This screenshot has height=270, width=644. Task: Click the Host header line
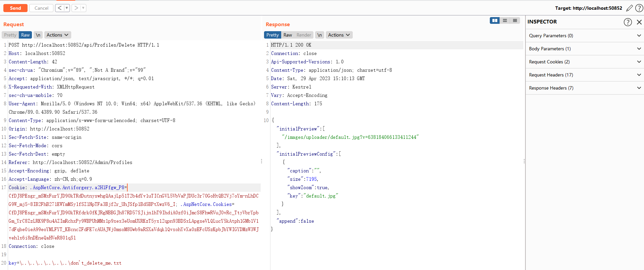coord(37,53)
